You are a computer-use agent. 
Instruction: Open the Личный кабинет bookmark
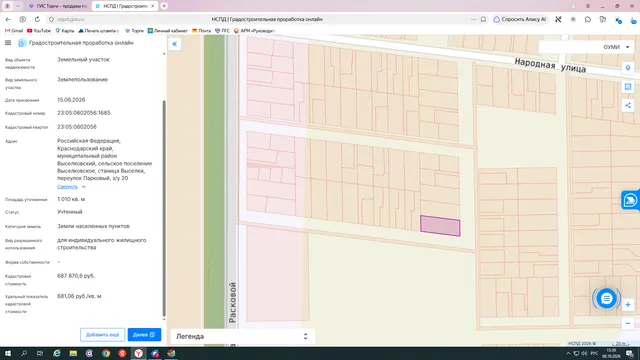pos(167,31)
